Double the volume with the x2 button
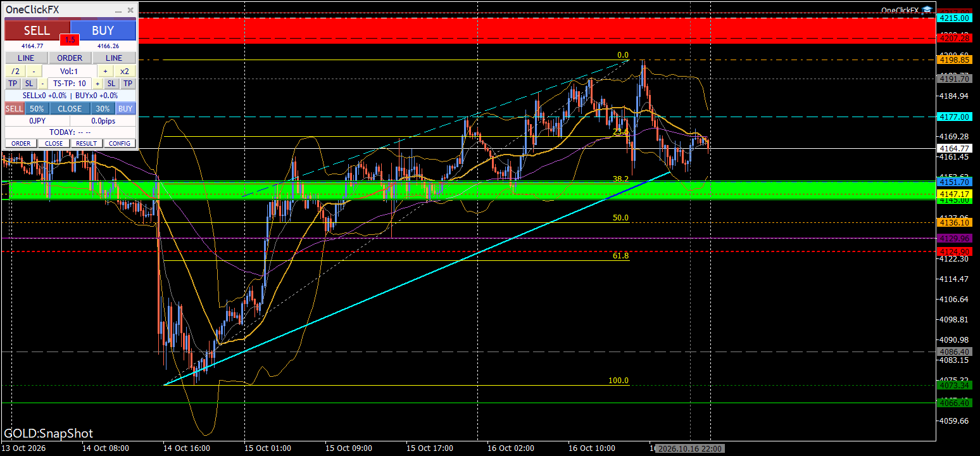Screen dimensions: 980x456 coord(125,71)
